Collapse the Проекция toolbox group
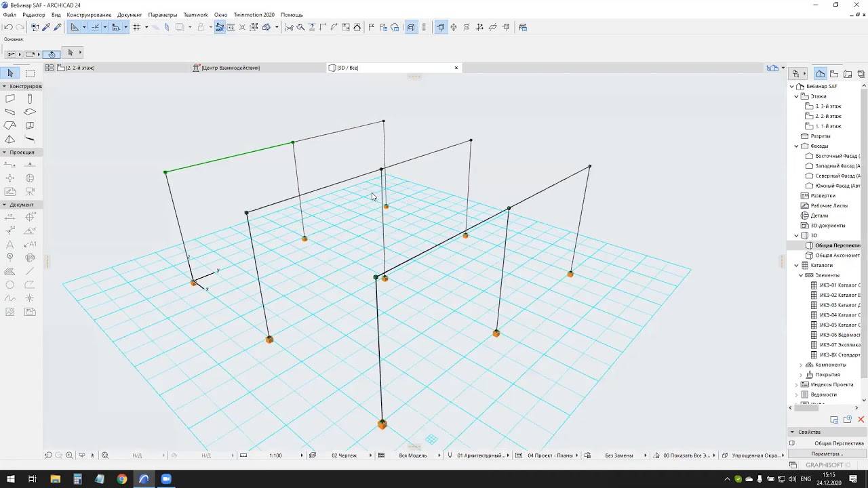Screen dimensions: 868x488 click(4, 152)
